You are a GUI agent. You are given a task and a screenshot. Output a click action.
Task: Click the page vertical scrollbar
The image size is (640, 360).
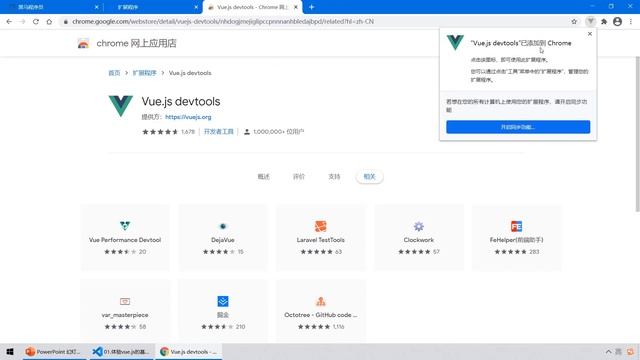coord(637,134)
